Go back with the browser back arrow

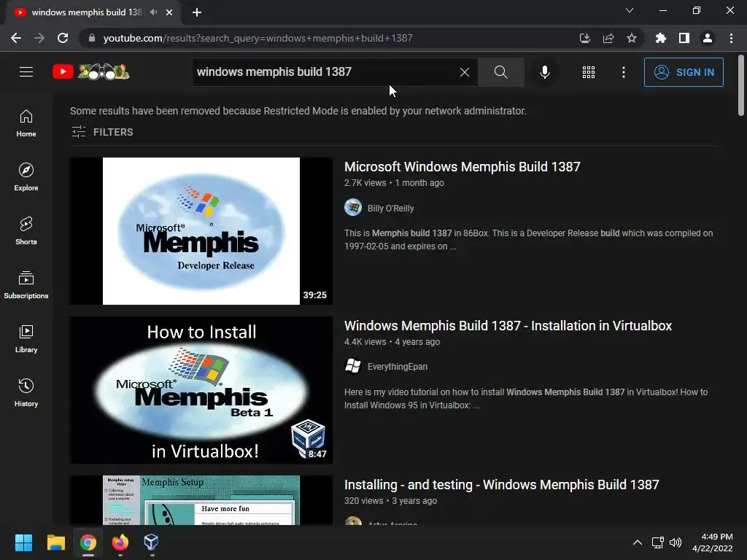click(16, 38)
